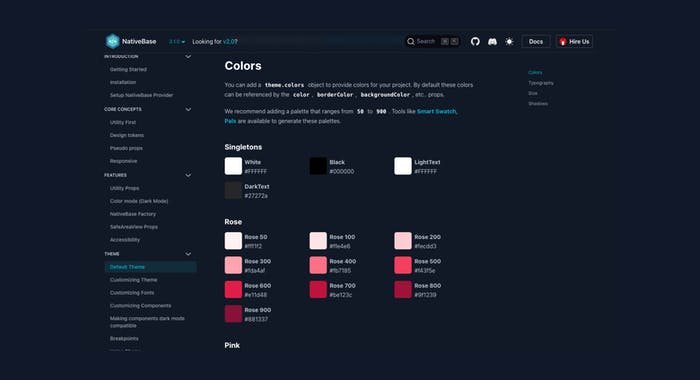Jump to Colors in table of contents
Viewport: 700px width, 380px height.
pyautogui.click(x=535, y=72)
